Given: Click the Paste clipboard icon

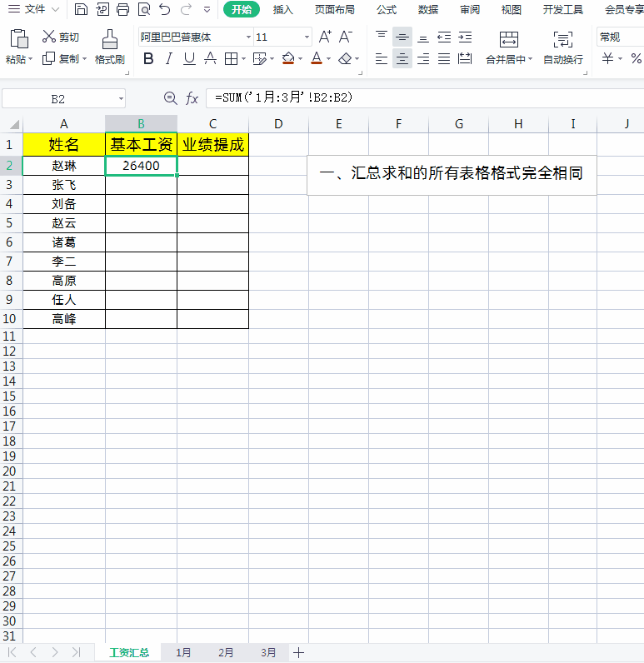Looking at the screenshot, I should point(19,39).
